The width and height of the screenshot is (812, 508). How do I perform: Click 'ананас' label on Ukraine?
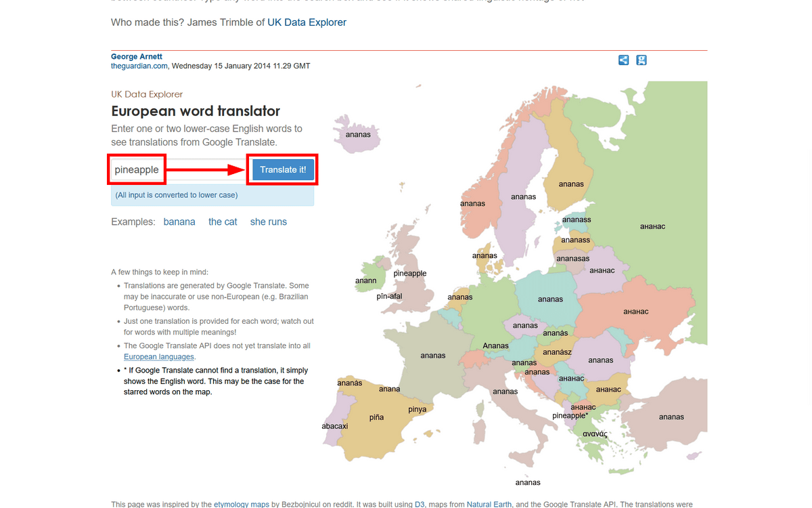point(636,312)
